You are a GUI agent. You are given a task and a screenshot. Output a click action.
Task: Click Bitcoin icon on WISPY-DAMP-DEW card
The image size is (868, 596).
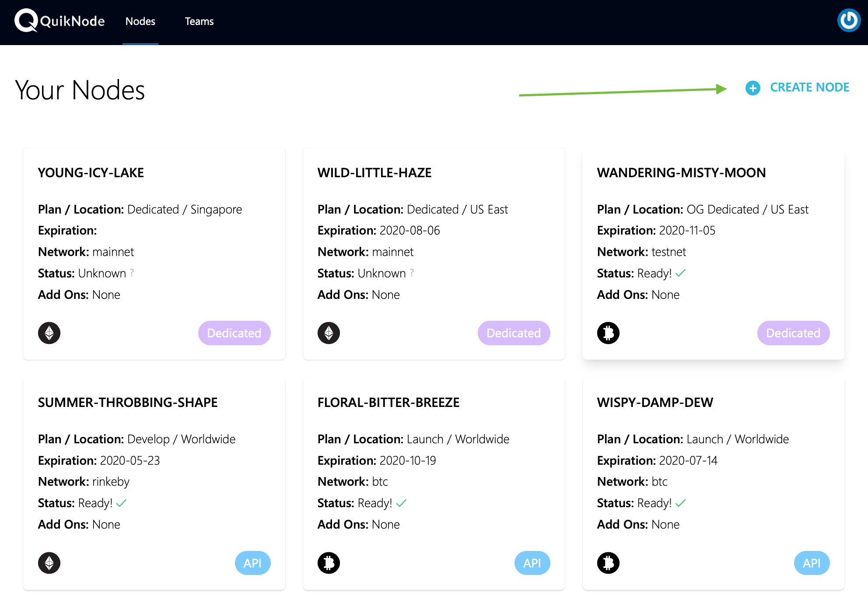[608, 563]
